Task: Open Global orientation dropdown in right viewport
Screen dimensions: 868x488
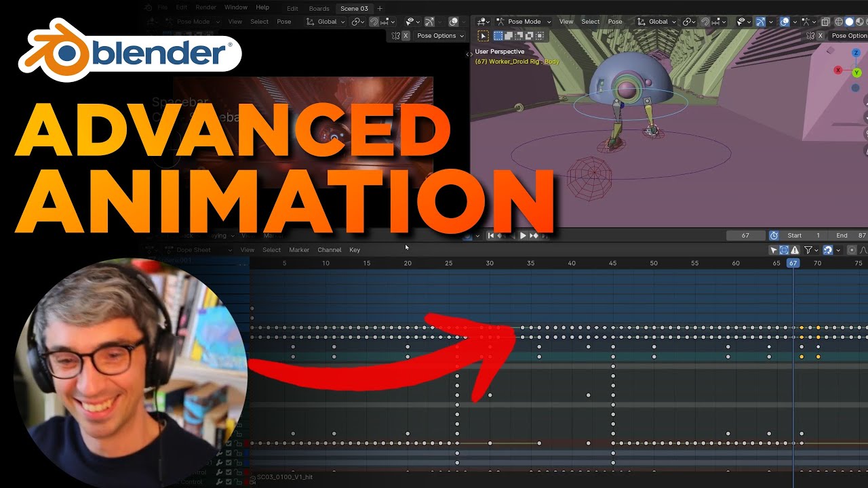Action: point(657,22)
